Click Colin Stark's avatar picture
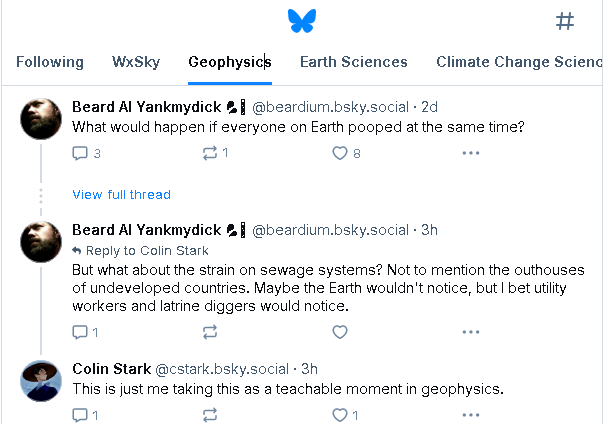The width and height of the screenshot is (612, 424). tap(40, 380)
